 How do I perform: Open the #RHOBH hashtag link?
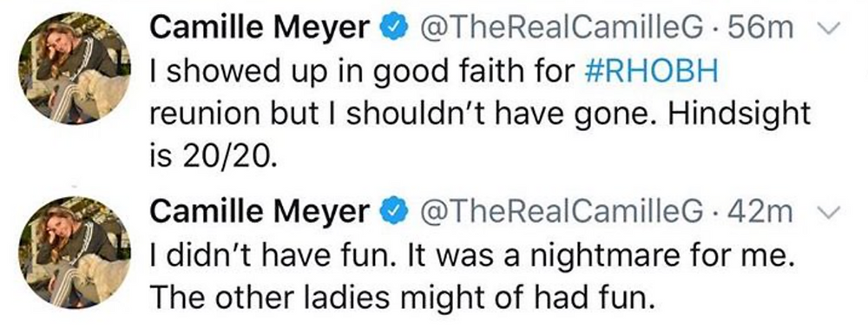(x=651, y=73)
